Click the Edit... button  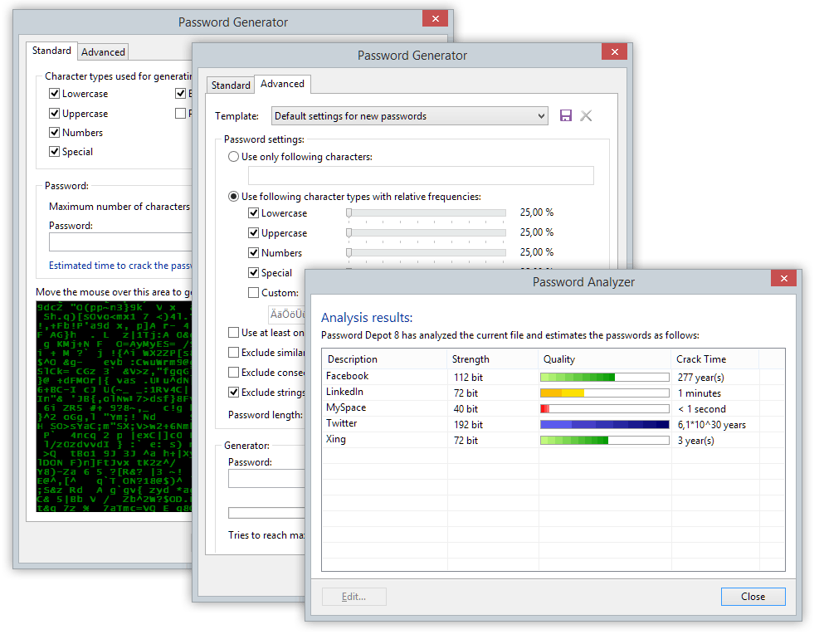click(354, 597)
